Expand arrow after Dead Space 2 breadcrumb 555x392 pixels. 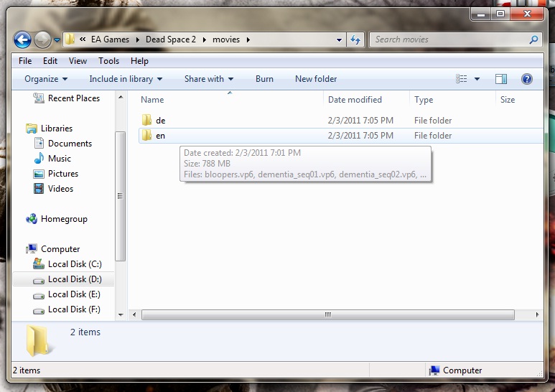[204, 39]
